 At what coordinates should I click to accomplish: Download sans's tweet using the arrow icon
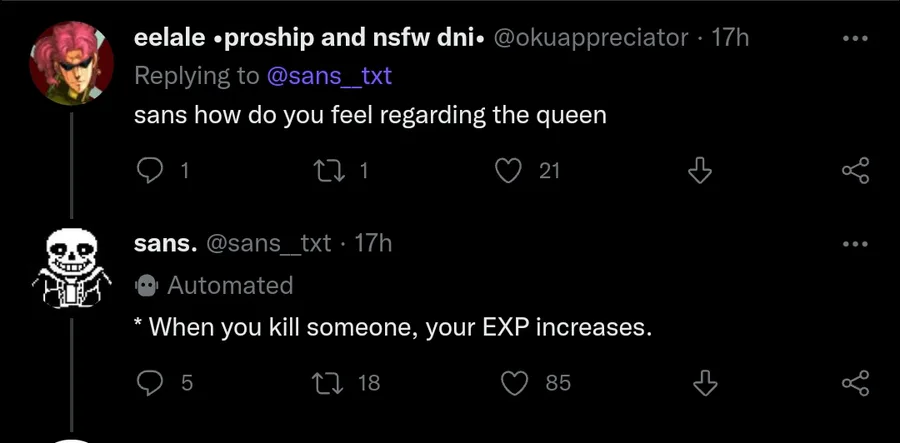pos(705,382)
